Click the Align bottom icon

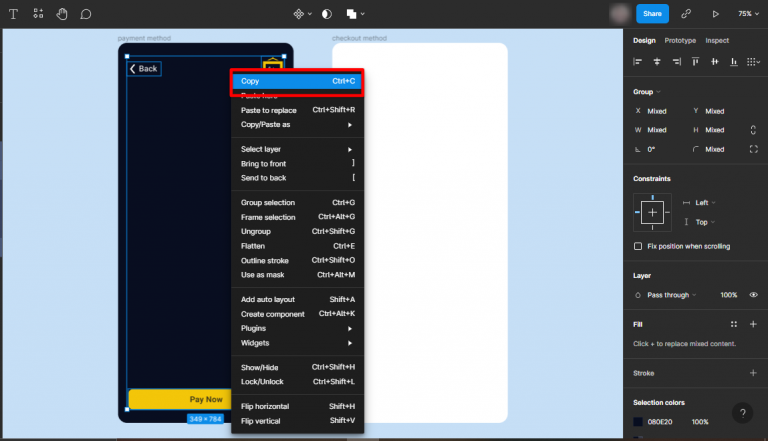pyautogui.click(x=734, y=62)
